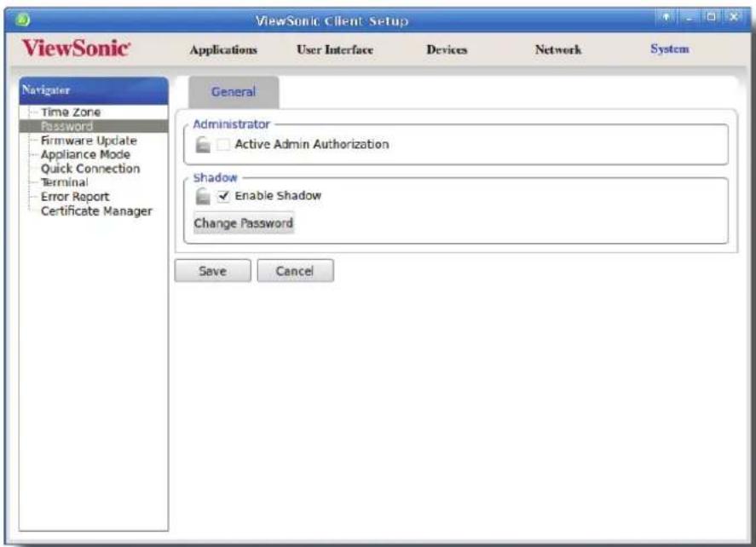Select Appliance Mode in Navigator
The height and width of the screenshot is (547, 756).
tap(85, 155)
